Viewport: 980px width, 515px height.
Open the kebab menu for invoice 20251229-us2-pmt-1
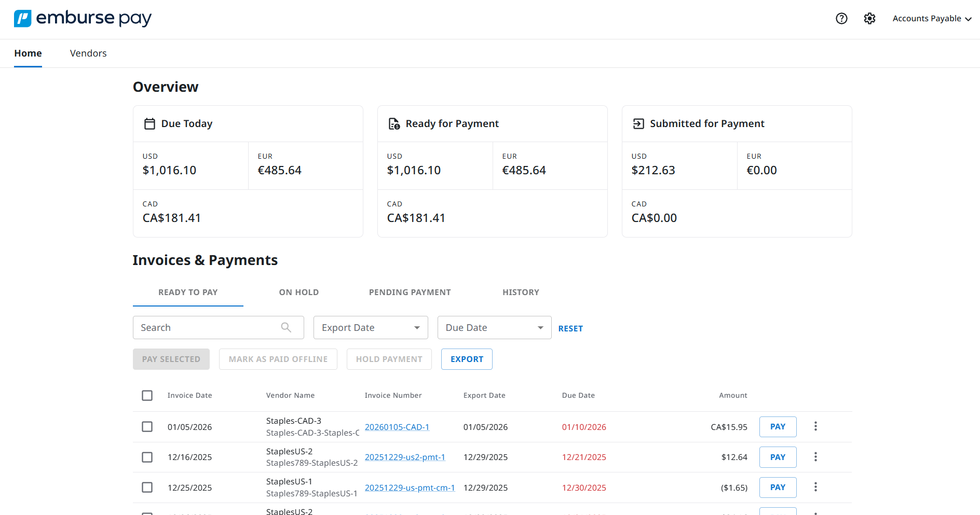[815, 457]
